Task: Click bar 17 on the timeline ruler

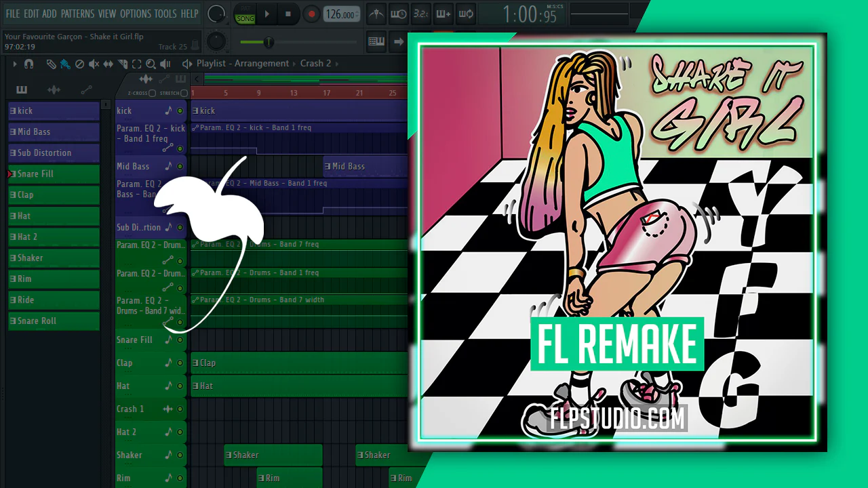Action: [326, 93]
